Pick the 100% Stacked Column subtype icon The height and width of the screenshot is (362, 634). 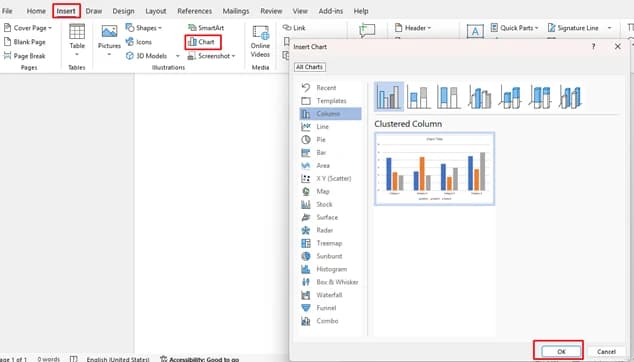point(448,97)
